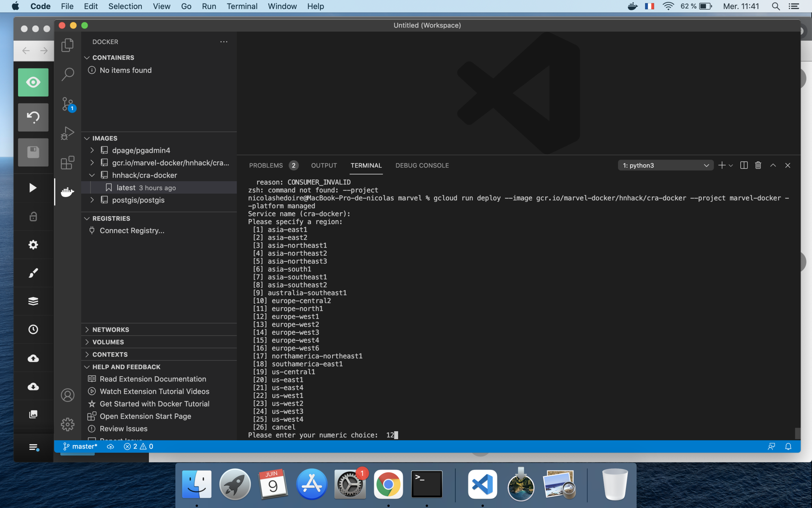Click the notifications bell in status bar
Image resolution: width=812 pixels, height=508 pixels.
[788, 446]
